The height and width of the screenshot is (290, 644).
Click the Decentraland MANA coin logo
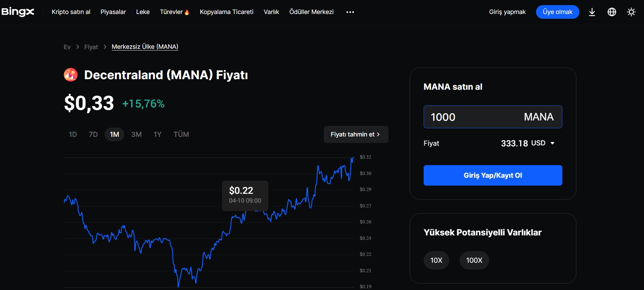(71, 75)
